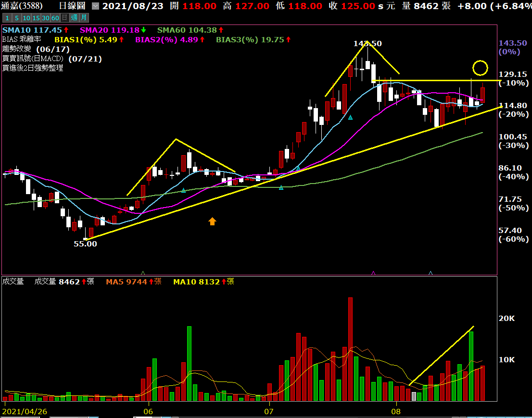
Task: Click the red up arrow beside SMA10
Action: [66, 30]
